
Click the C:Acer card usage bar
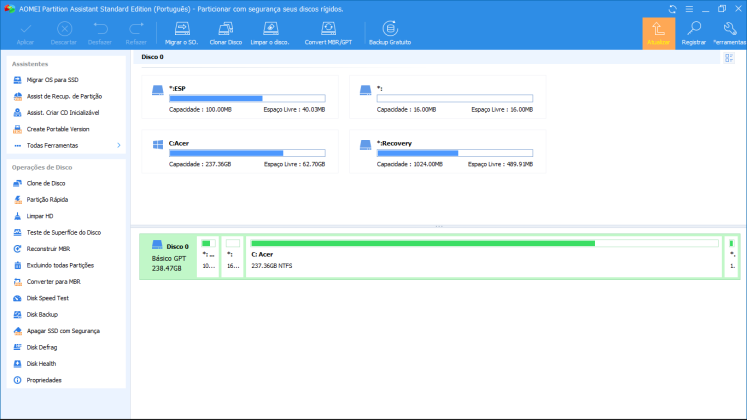point(247,153)
